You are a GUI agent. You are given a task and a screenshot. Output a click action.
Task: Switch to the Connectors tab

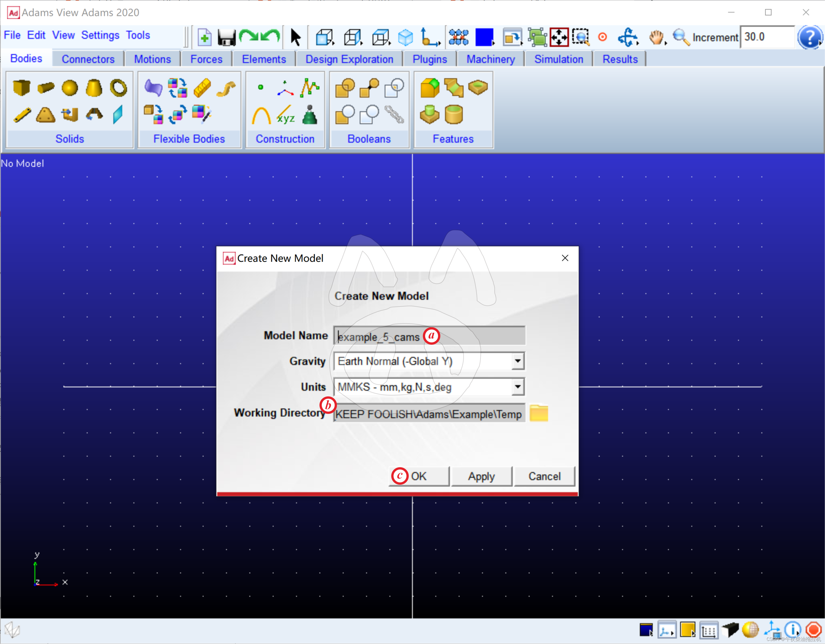coord(88,59)
